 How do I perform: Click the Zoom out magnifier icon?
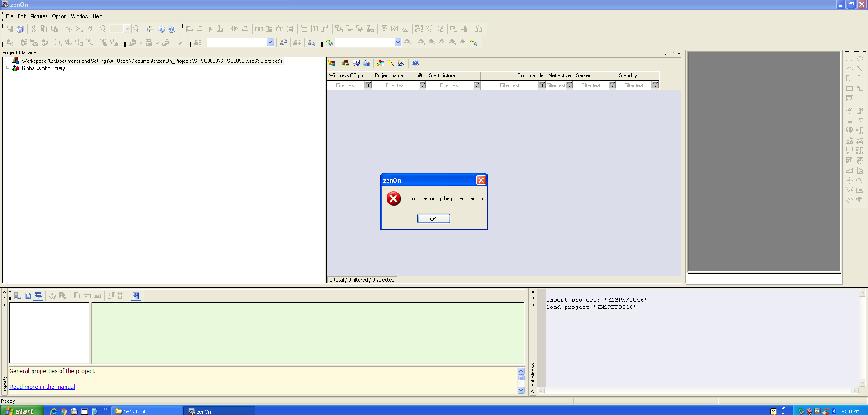[x=137, y=29]
